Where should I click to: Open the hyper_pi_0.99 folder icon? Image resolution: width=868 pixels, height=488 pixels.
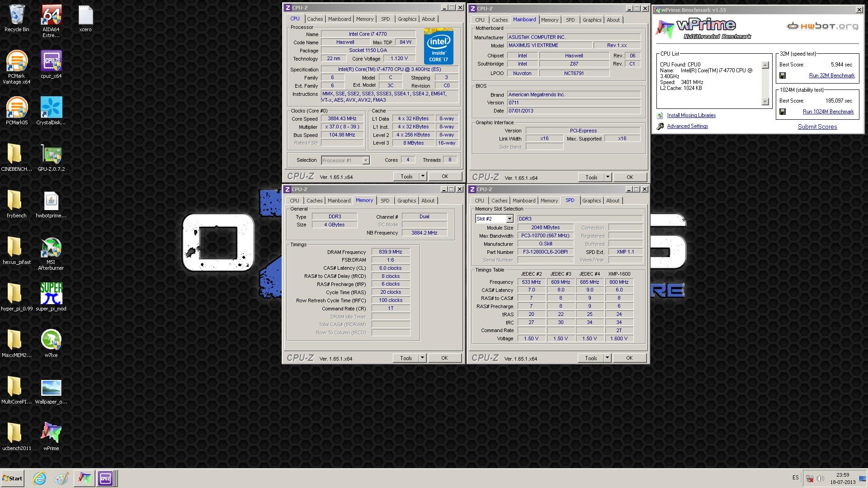click(x=17, y=297)
